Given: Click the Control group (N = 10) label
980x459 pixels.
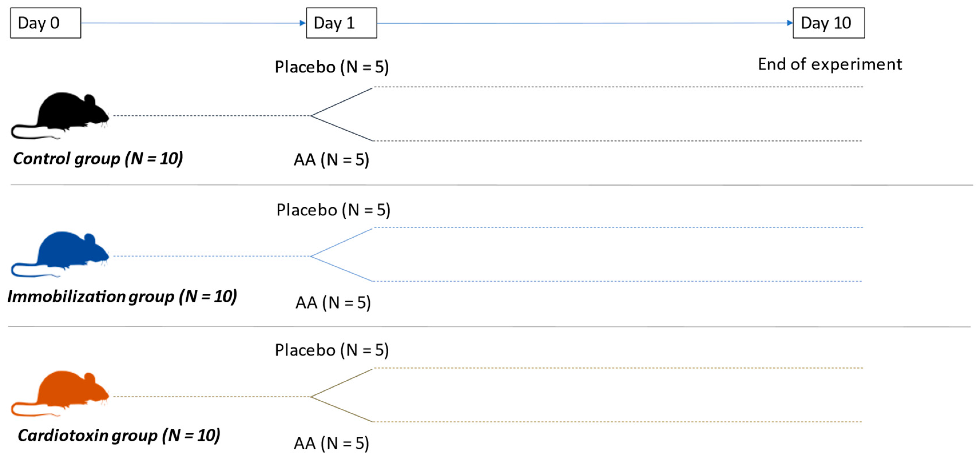Looking at the screenshot, I should pos(98,158).
